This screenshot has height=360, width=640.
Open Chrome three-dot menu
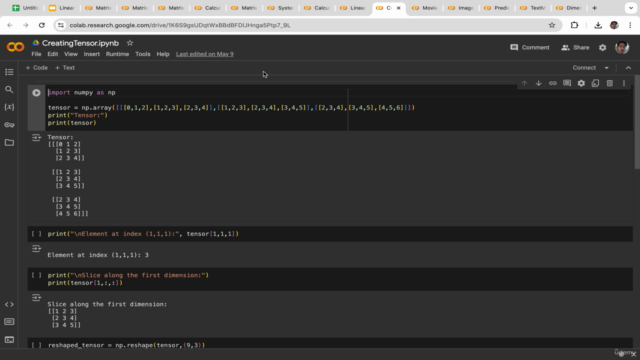point(630,25)
